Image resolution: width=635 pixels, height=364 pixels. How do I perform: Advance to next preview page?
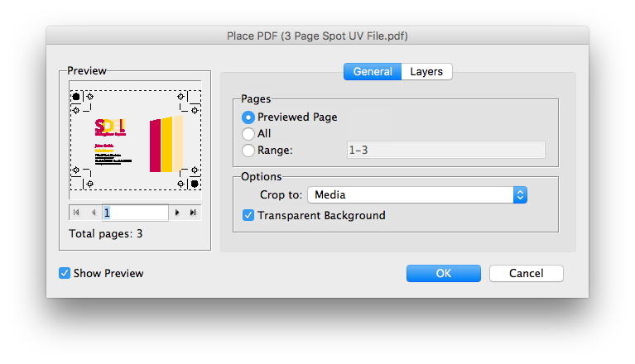click(x=177, y=213)
